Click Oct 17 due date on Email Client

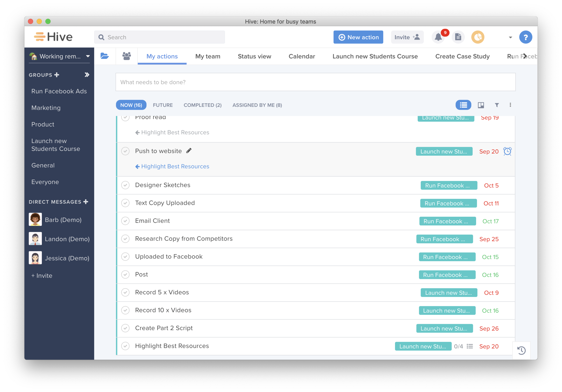pyautogui.click(x=490, y=221)
